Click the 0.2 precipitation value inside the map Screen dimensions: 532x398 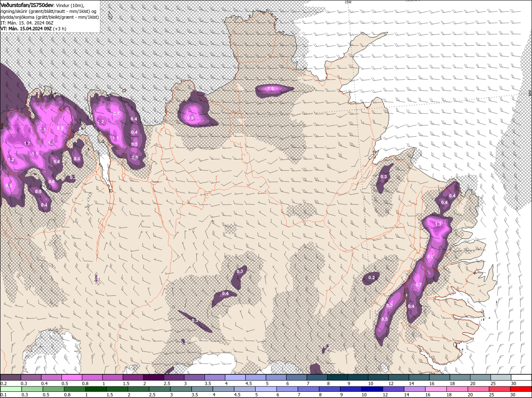point(372,278)
